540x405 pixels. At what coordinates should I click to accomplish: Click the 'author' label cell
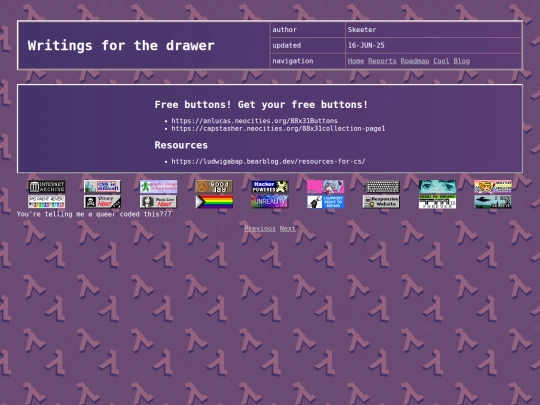coord(308,30)
